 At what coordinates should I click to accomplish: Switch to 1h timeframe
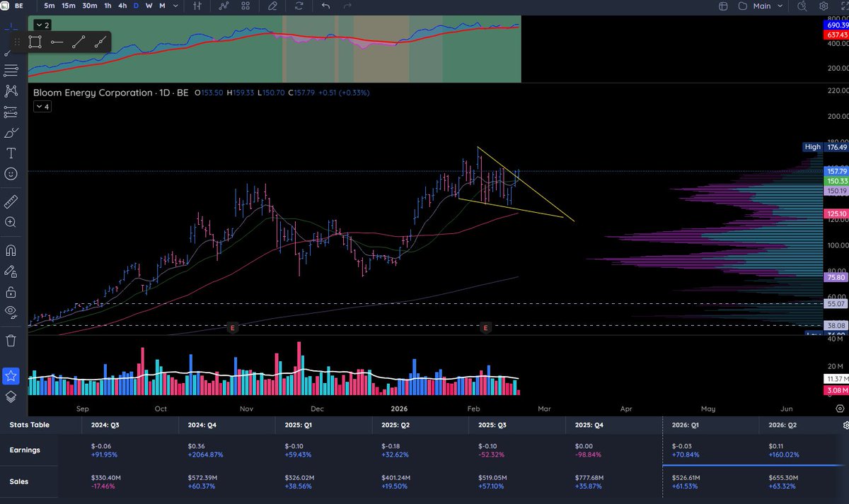[x=108, y=6]
